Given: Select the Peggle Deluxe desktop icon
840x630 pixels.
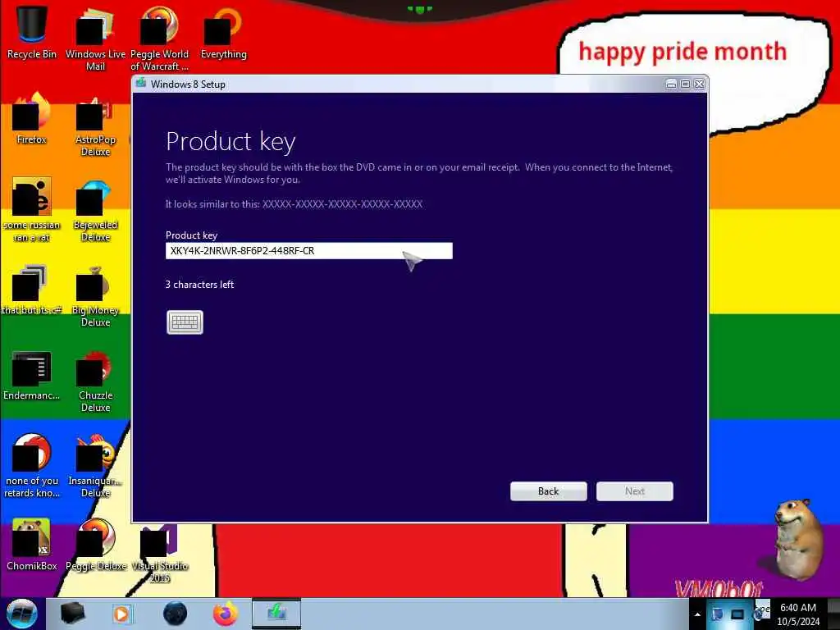Looking at the screenshot, I should (95, 545).
